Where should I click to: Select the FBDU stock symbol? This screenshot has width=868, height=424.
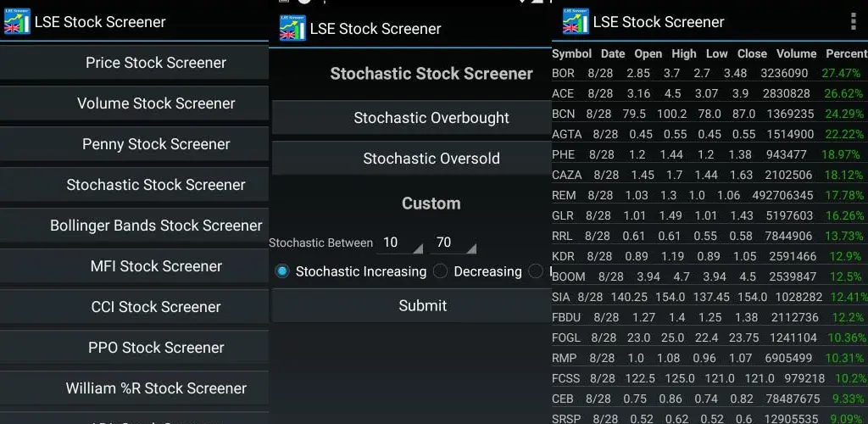pyautogui.click(x=568, y=317)
